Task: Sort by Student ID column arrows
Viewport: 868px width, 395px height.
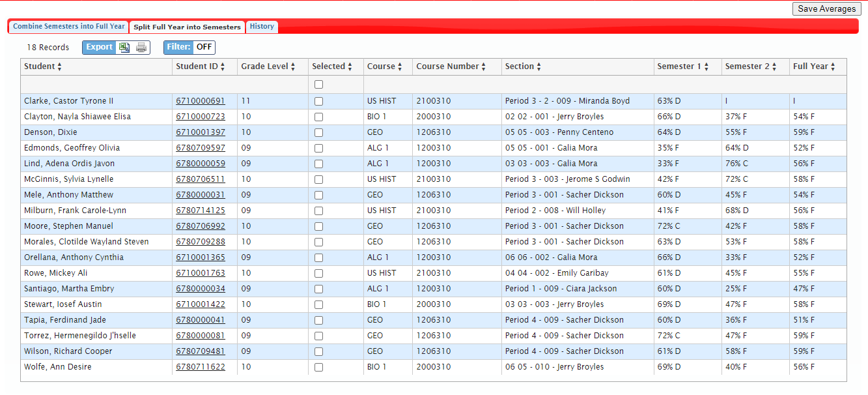Action: pos(223,67)
